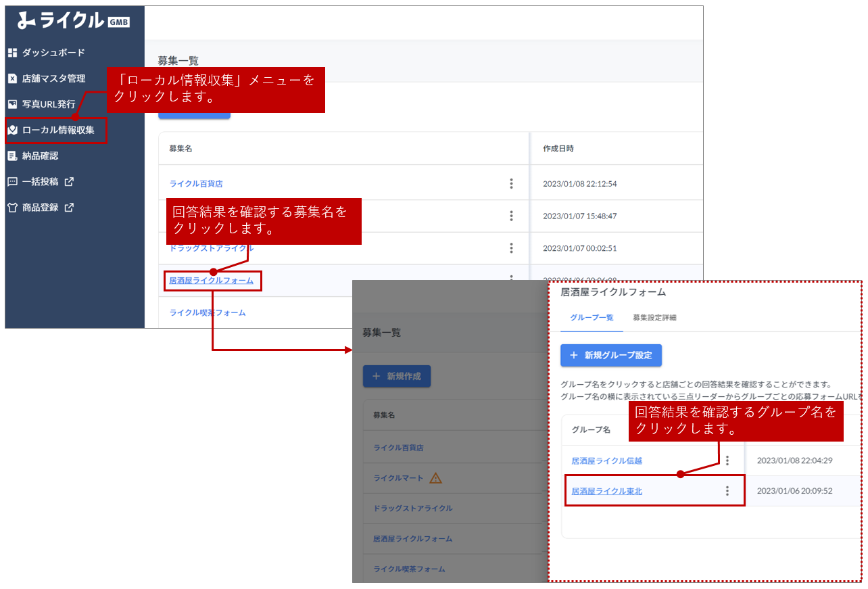
Task: Open the three-dot menu for 居酒屋ライクル東北
Action: click(x=727, y=491)
